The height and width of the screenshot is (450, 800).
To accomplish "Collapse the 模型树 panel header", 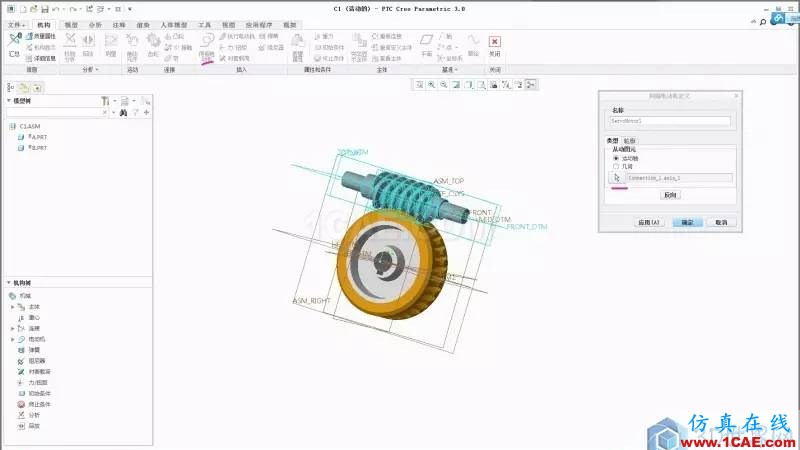I will click(x=9, y=101).
